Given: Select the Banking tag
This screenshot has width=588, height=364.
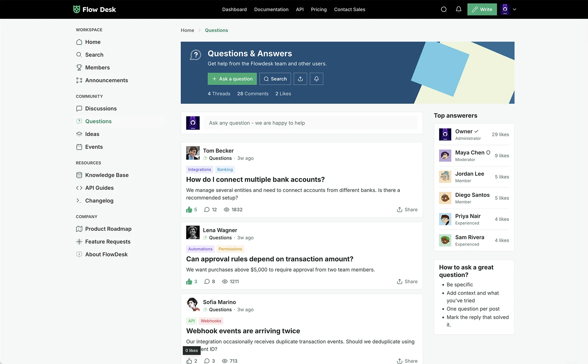Looking at the screenshot, I should (x=225, y=170).
